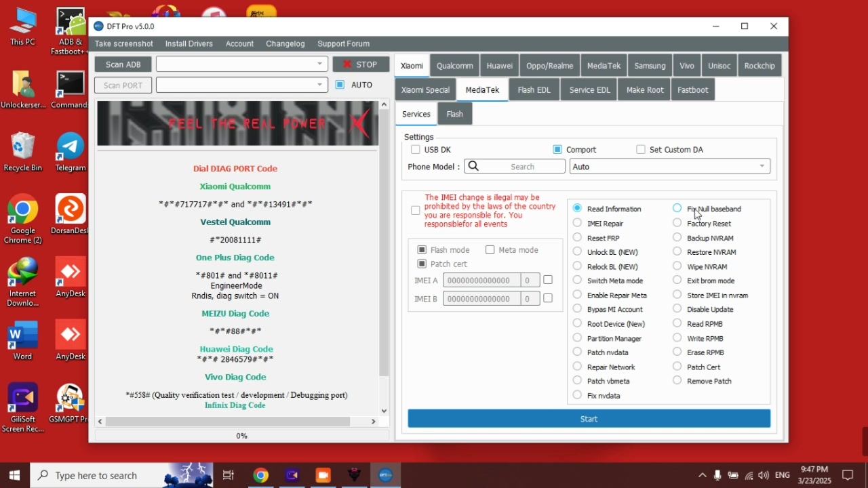This screenshot has height=488, width=868.
Task: Select the Recycle Bin icon
Action: tap(22, 152)
